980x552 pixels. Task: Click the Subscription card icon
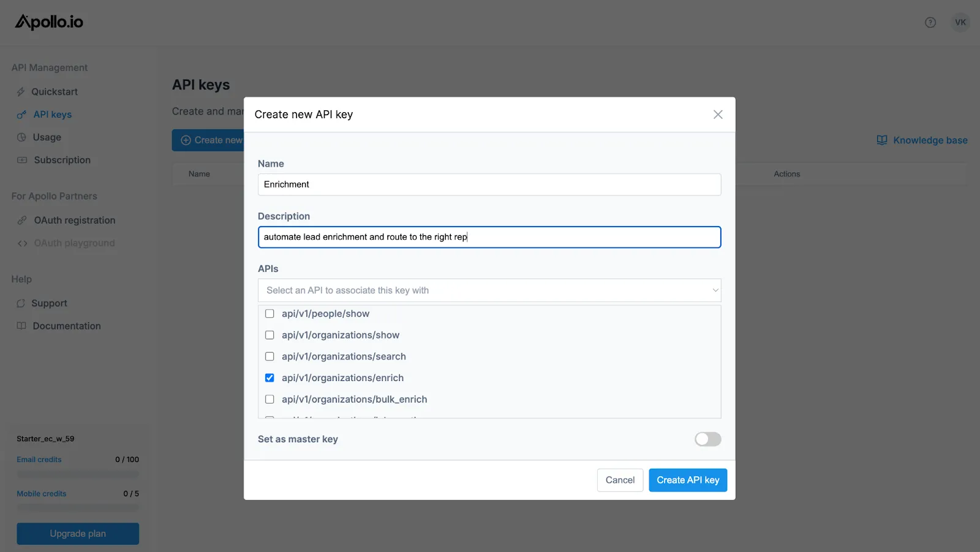[x=22, y=160]
